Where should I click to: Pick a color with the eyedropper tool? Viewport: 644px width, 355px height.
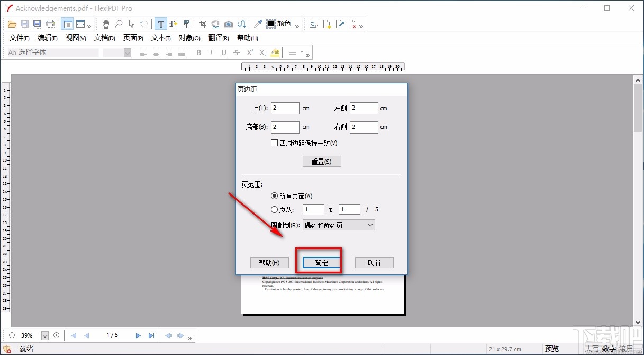coord(258,23)
